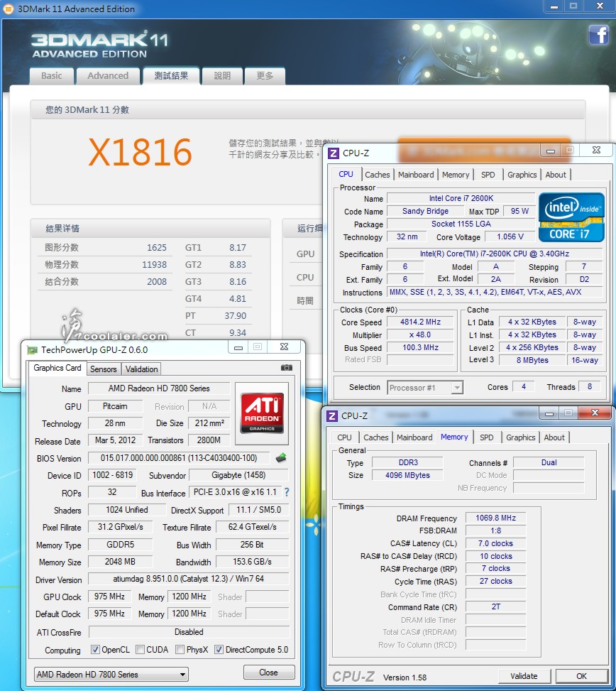Click the BIOS save chip icon
616x691 pixels.
pos(281,458)
